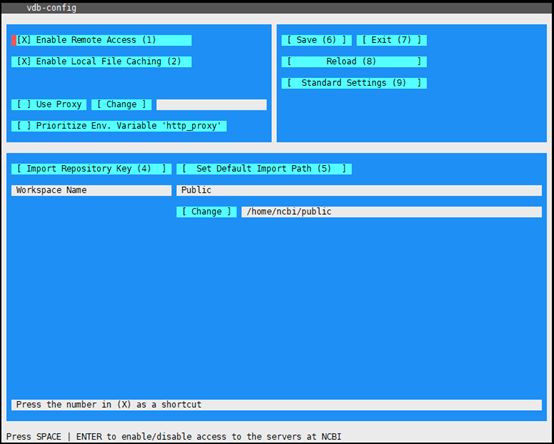Viewport: 554px width, 444px height.
Task: Click Change button beside /home/ncbi/public
Action: 207,212
